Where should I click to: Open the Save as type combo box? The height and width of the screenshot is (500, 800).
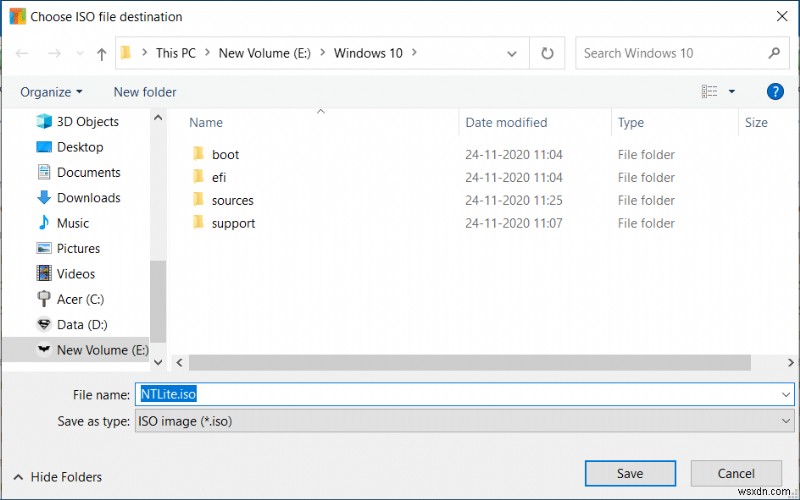(x=464, y=421)
